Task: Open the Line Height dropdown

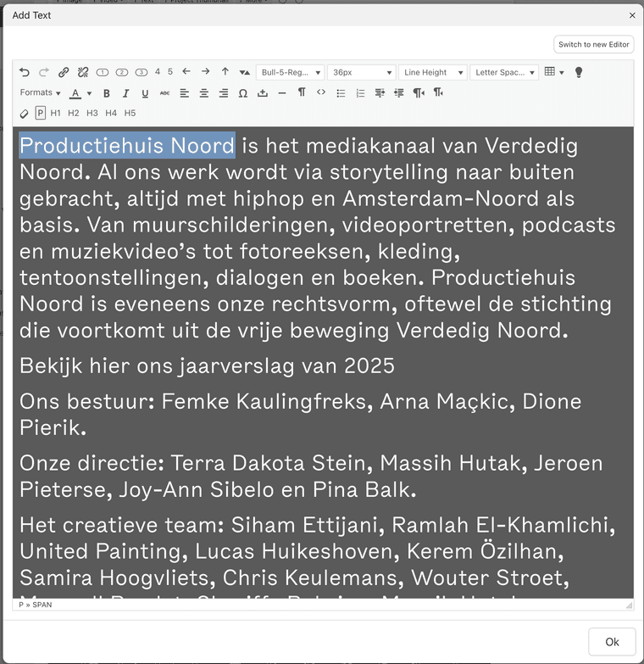Action: click(433, 72)
